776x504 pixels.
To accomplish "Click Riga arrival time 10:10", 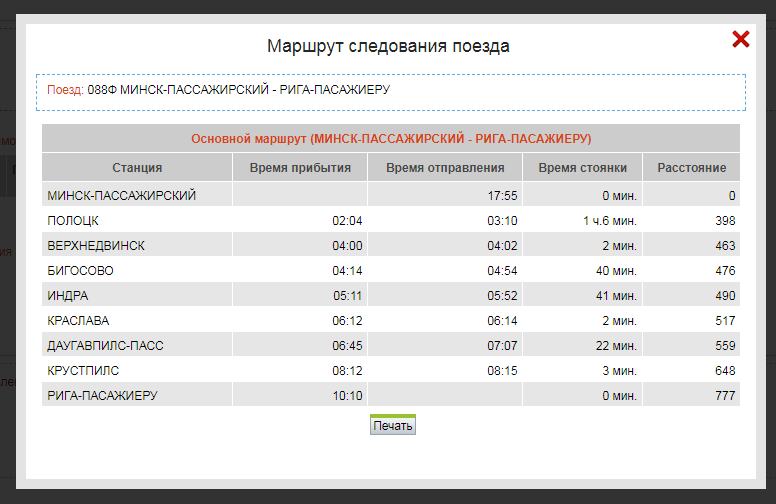I will [x=347, y=396].
